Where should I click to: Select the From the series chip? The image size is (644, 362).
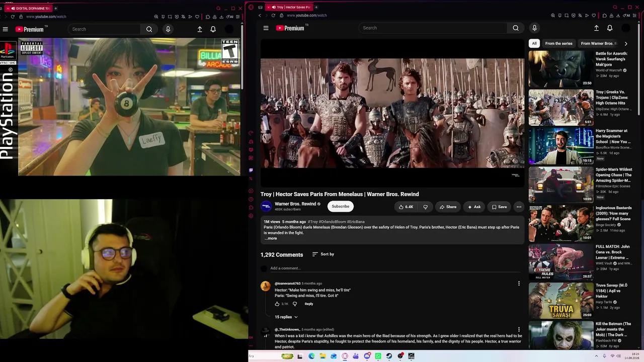pyautogui.click(x=559, y=44)
